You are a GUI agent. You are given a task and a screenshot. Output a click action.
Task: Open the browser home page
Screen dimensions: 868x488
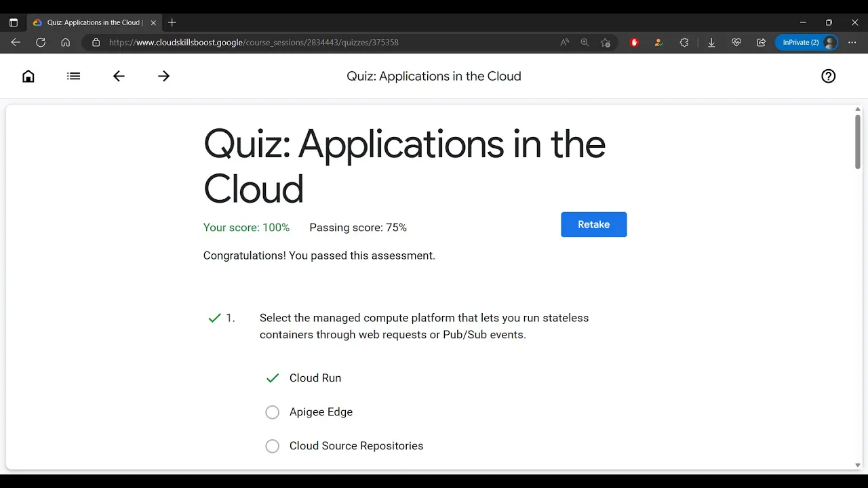tap(65, 42)
